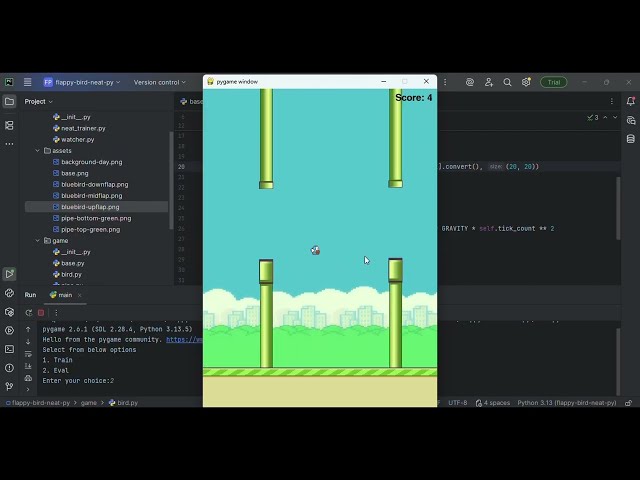Click the bird.py breadcrumb

(123, 403)
